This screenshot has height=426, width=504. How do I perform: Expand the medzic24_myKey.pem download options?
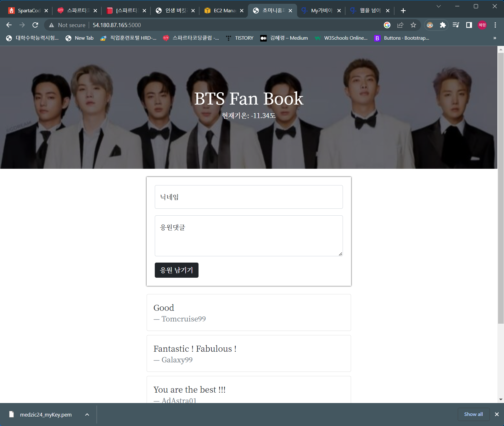point(87,414)
